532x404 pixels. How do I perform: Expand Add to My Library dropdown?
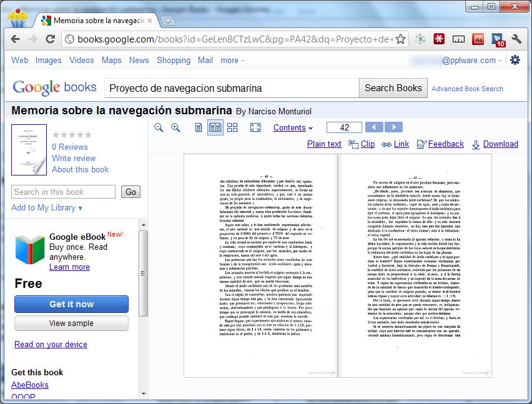pos(46,207)
